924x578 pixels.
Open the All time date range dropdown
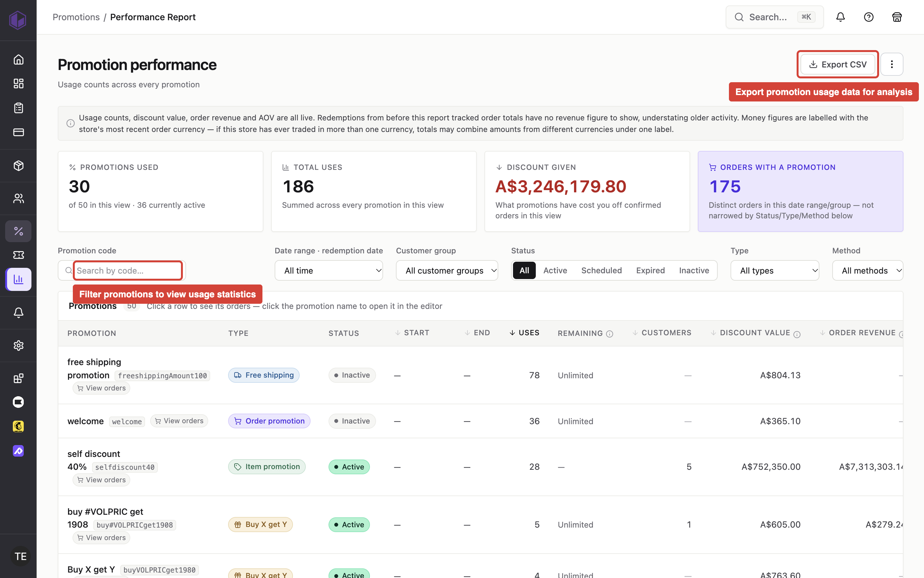[329, 271]
